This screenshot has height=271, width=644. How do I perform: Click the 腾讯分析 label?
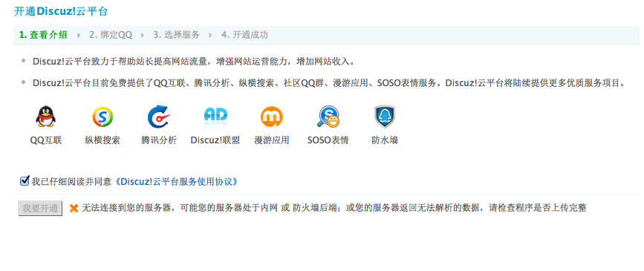tap(158, 140)
